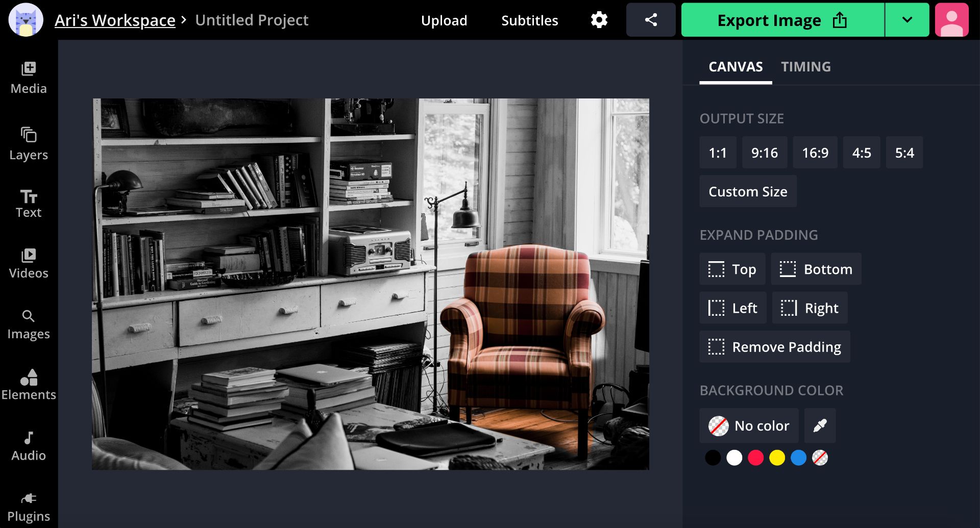Open the No color background picker
This screenshot has width=980, height=528.
pos(749,425)
